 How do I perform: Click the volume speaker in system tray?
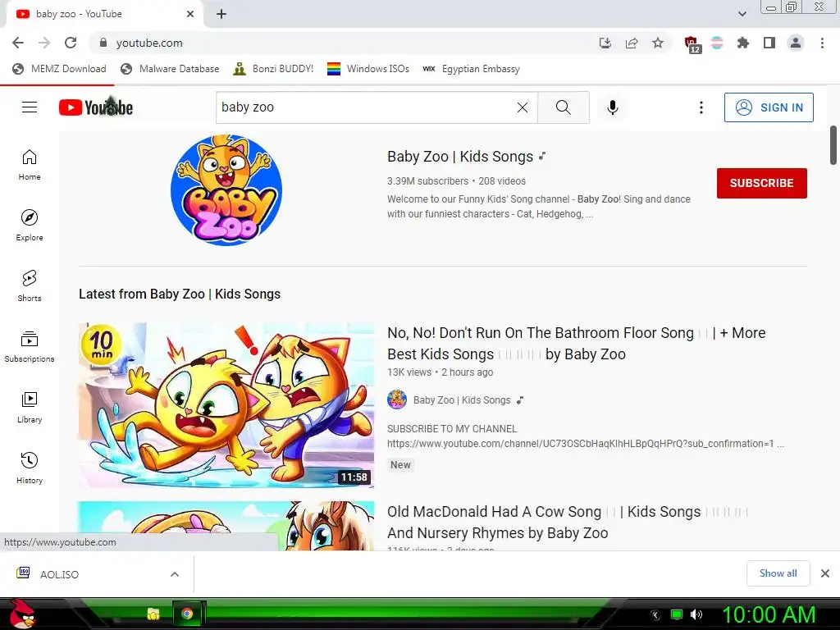point(696,614)
